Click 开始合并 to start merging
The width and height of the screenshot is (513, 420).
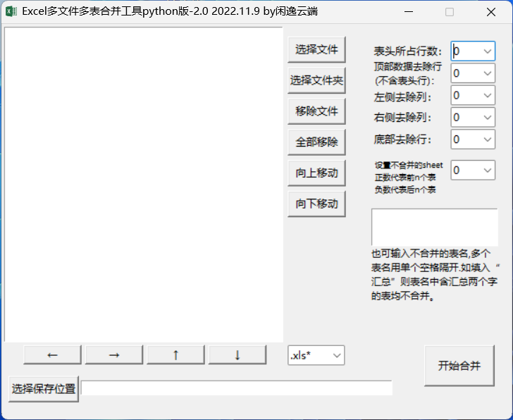(x=459, y=366)
